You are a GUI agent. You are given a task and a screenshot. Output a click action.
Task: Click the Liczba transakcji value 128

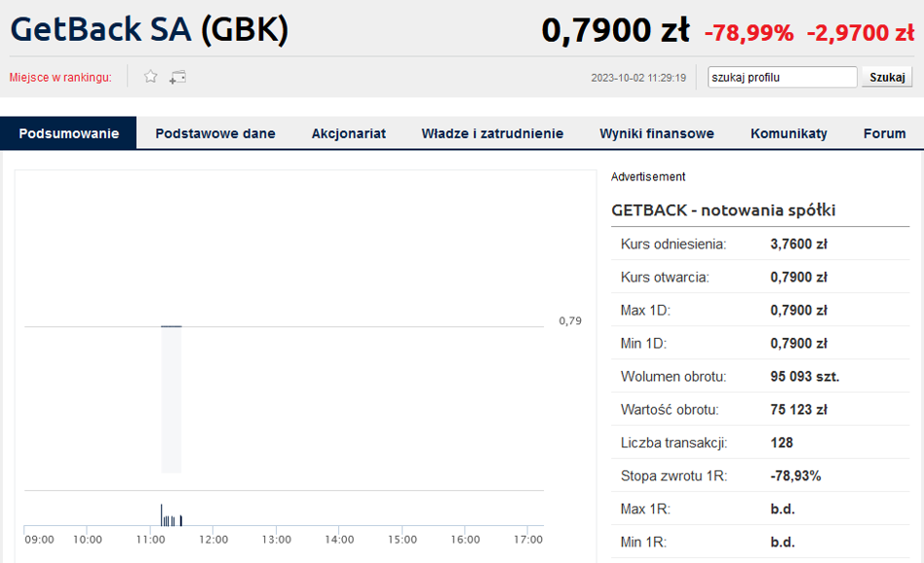(782, 442)
